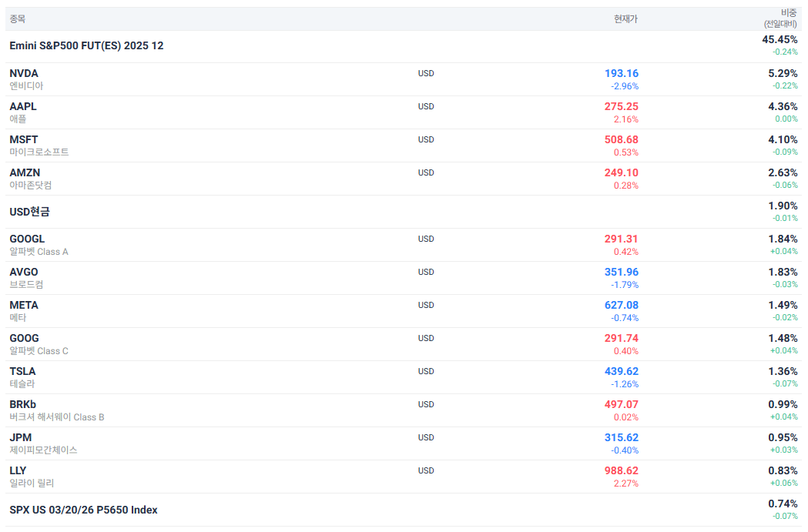The height and width of the screenshot is (532, 808).
Task: Open the LLY ticker
Action: (18, 470)
